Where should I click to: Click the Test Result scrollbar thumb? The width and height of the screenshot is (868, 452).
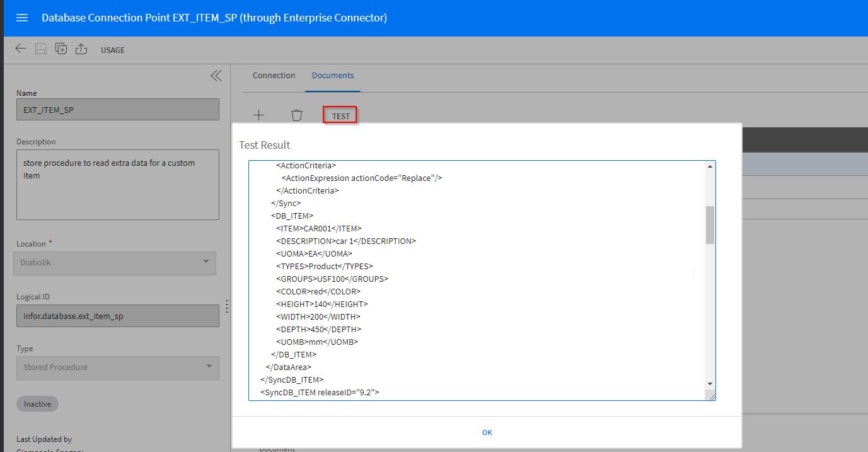pyautogui.click(x=710, y=224)
